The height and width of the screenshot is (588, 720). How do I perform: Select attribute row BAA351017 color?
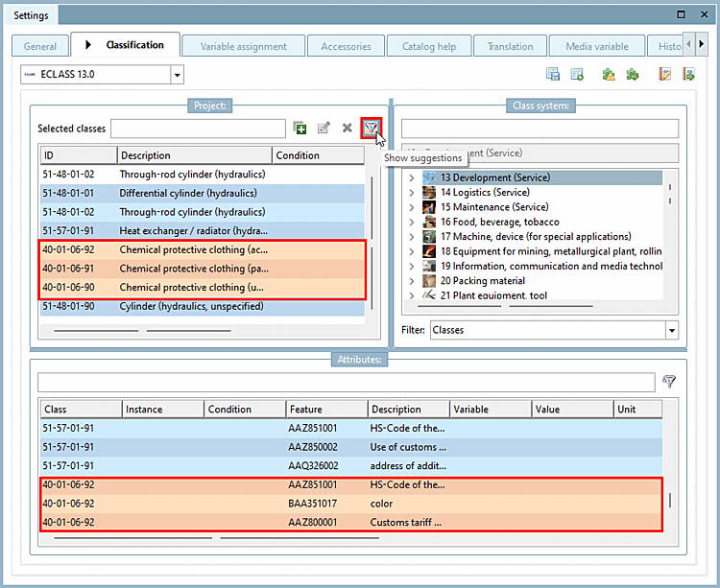[x=351, y=504]
